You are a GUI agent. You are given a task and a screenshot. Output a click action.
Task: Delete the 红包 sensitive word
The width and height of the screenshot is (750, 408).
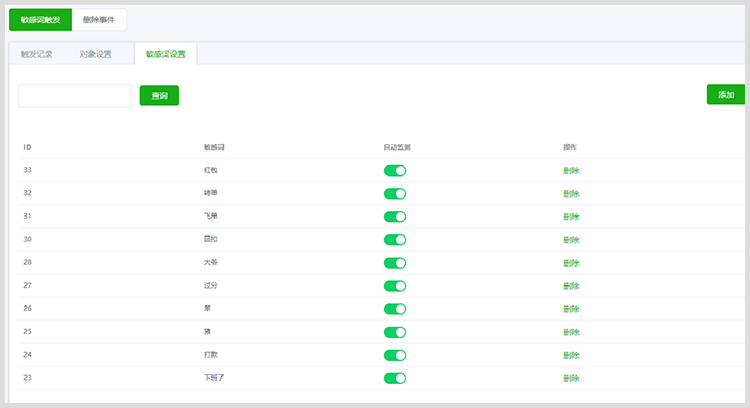(571, 170)
